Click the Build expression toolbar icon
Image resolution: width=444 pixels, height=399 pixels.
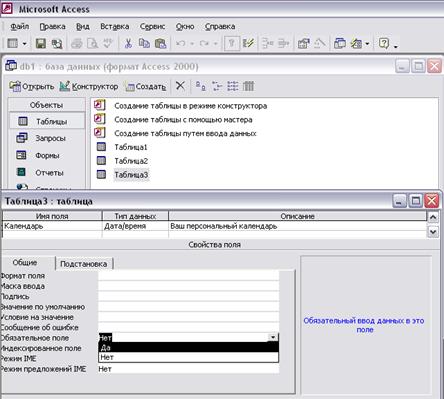pyautogui.click(x=319, y=43)
